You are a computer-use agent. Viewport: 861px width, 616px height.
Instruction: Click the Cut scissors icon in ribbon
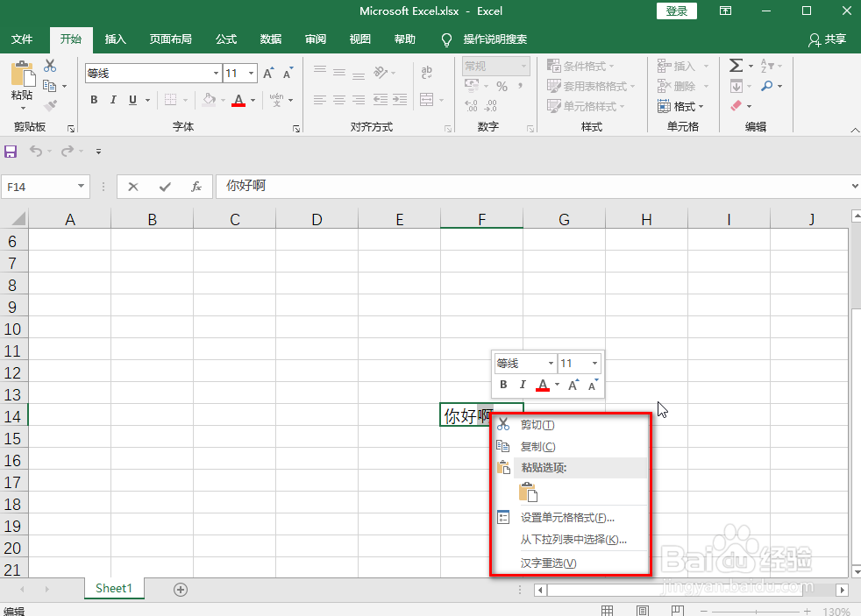point(50,66)
